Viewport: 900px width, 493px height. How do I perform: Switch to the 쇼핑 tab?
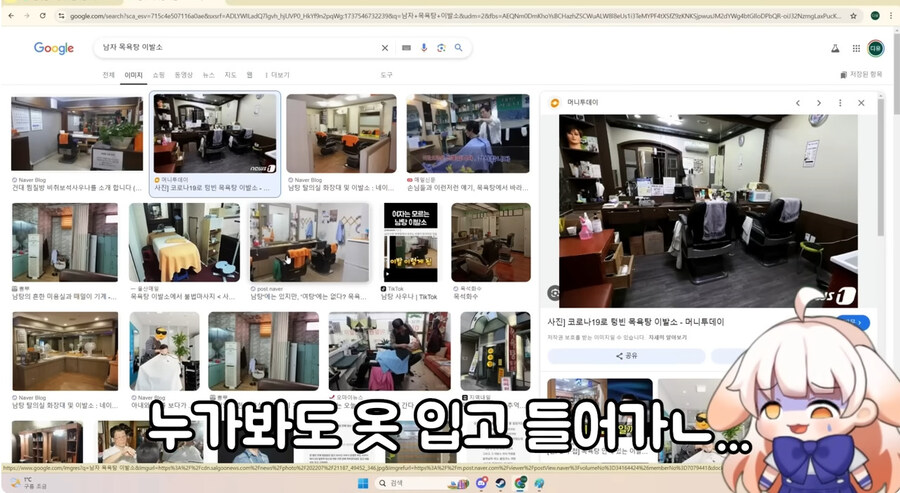pos(158,75)
